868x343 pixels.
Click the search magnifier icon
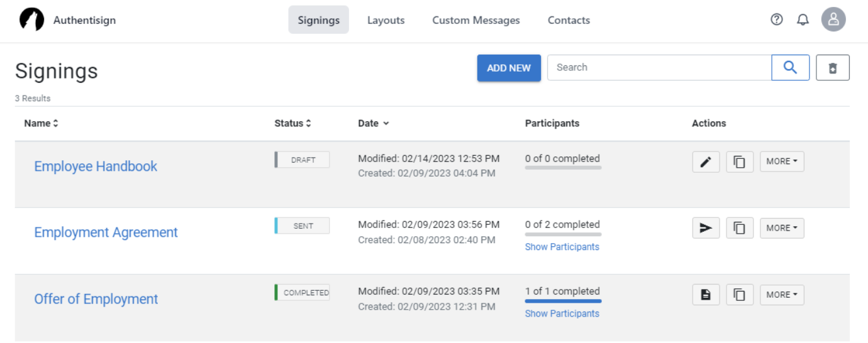(x=790, y=68)
